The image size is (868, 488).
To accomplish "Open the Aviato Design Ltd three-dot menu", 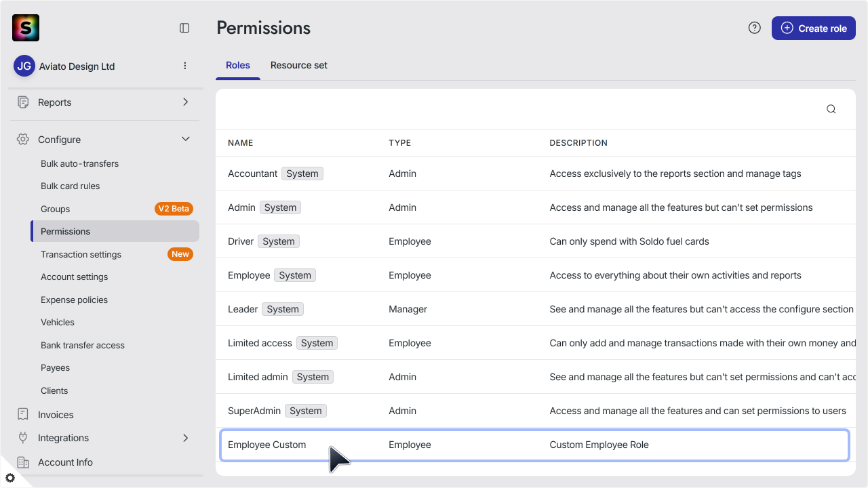I will point(185,66).
